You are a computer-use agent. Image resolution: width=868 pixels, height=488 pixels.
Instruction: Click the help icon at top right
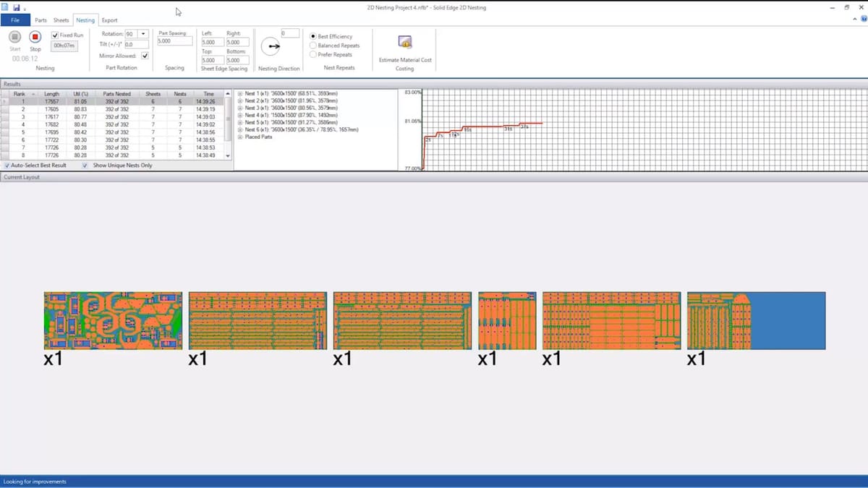click(x=863, y=20)
